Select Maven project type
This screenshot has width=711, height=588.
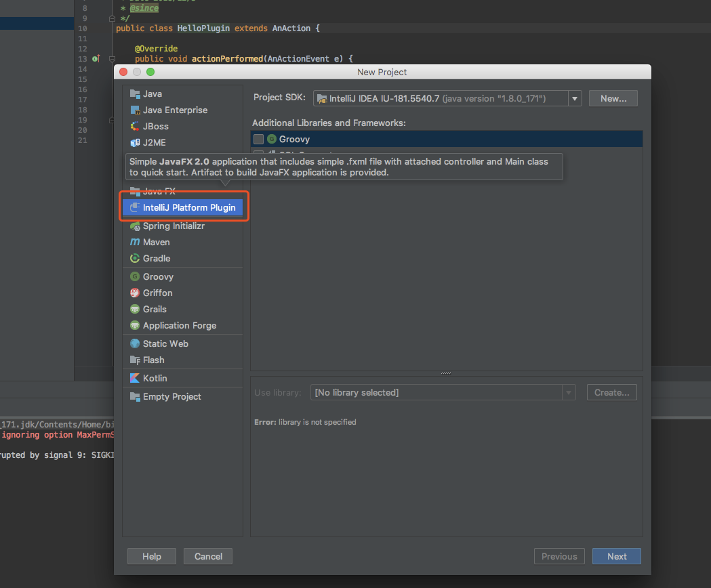(182, 242)
